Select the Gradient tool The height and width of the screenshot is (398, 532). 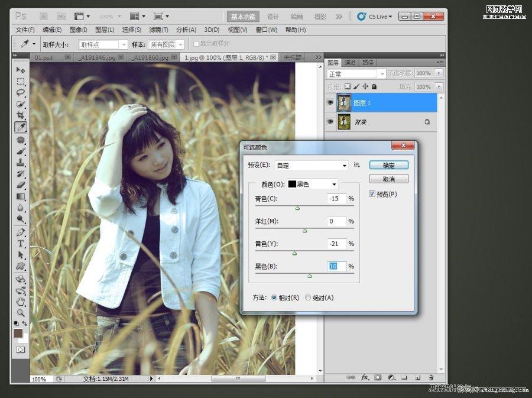[21, 196]
